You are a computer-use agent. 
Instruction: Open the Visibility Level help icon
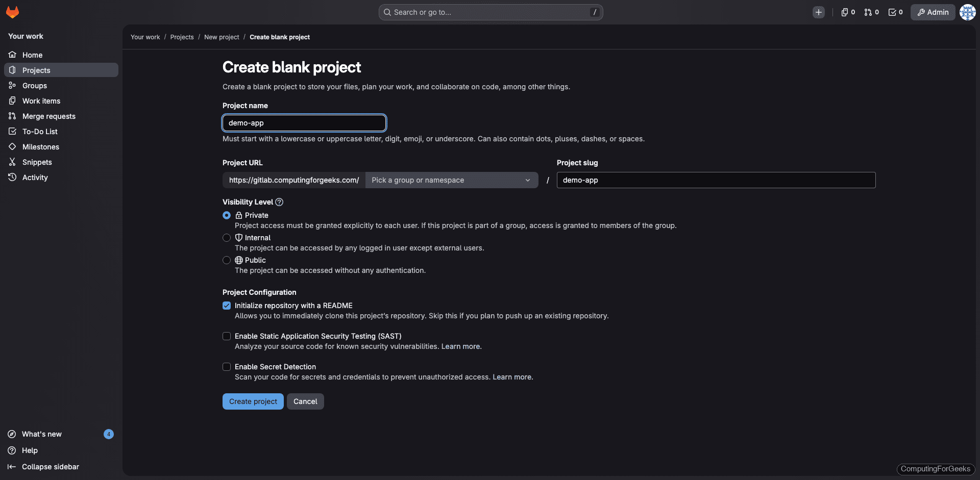click(x=279, y=202)
